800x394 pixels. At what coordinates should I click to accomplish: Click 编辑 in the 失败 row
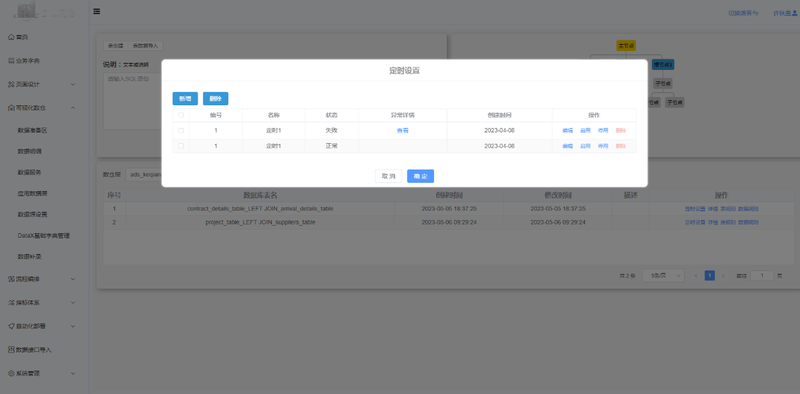[x=567, y=131]
